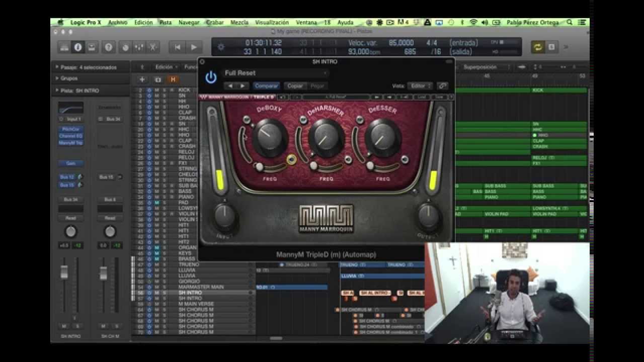Click the Quick Help question mark button
This screenshot has width=644, height=362.
click(108, 47)
